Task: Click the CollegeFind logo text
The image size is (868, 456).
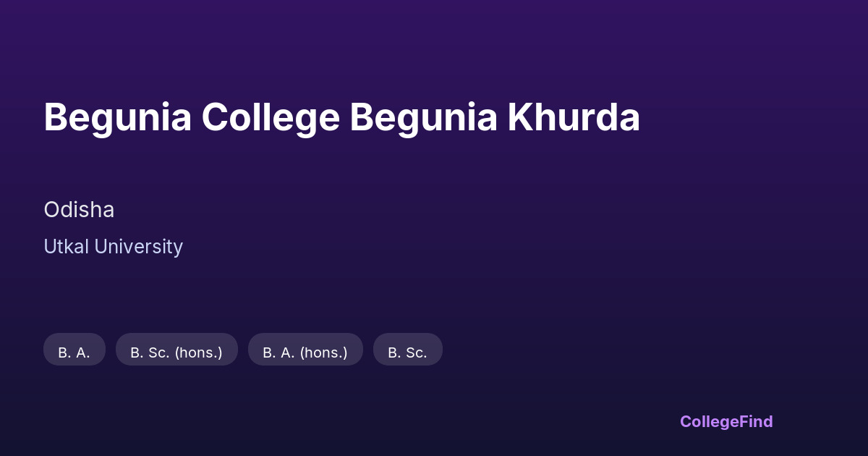Action: click(726, 421)
